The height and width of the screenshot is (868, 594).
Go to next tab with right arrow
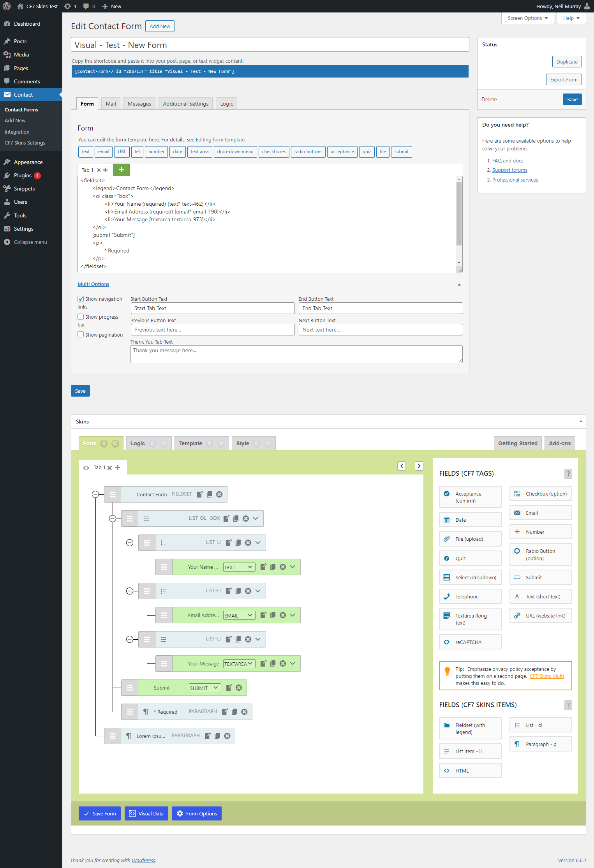click(x=419, y=466)
